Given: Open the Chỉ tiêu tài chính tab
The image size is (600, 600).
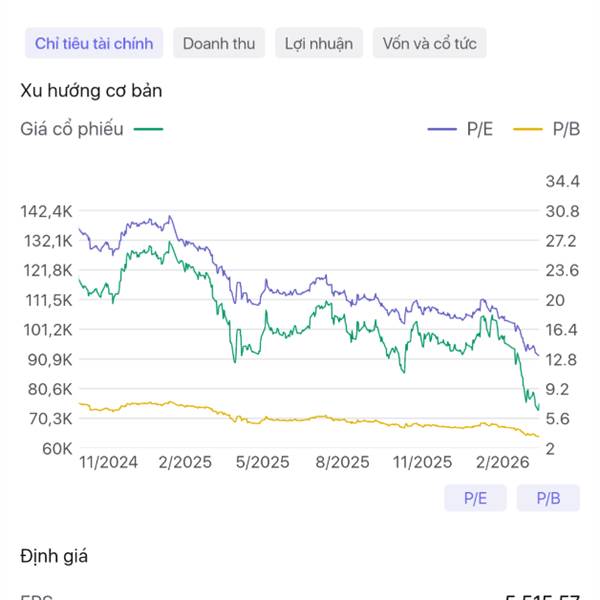Looking at the screenshot, I should (x=94, y=43).
